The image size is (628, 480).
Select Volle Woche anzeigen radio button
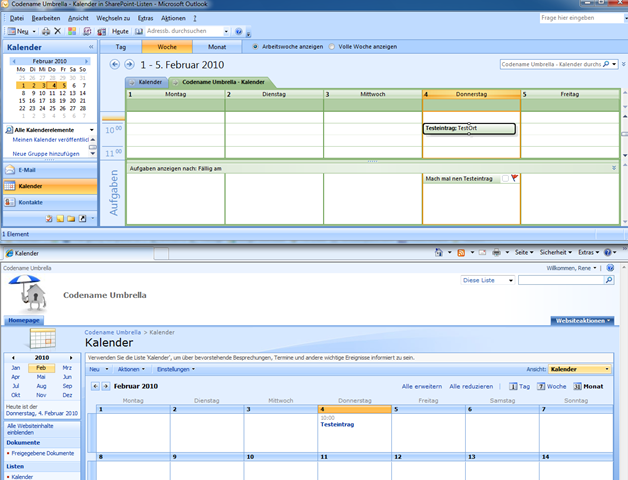pyautogui.click(x=332, y=46)
